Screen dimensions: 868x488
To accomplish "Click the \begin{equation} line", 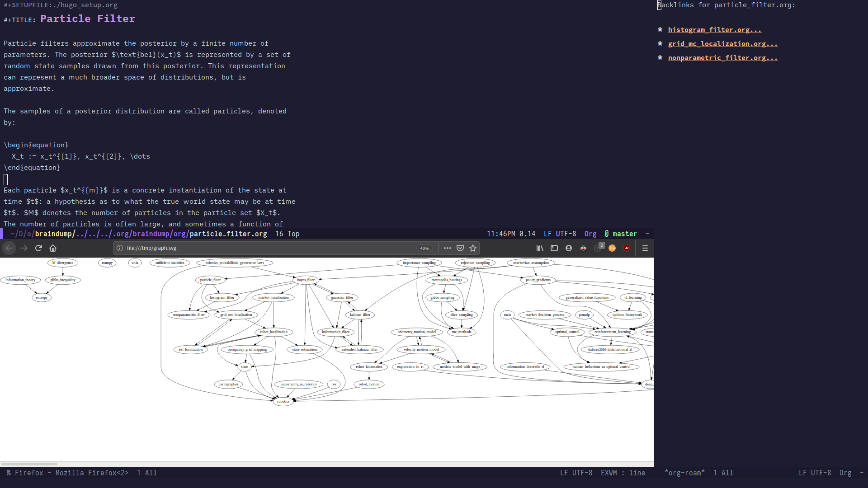I will click(x=36, y=145).
